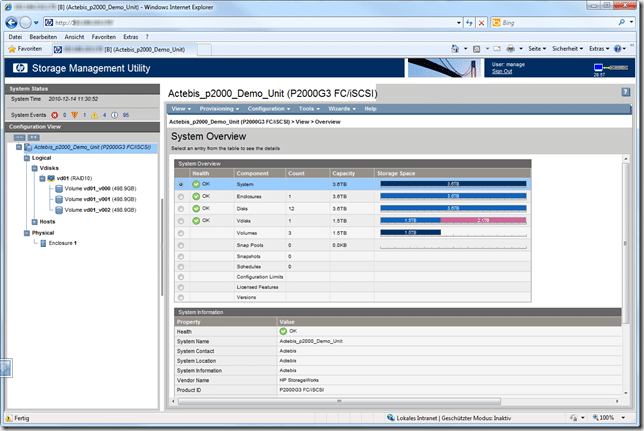Image resolution: width=644 pixels, height=431 pixels.
Task: Select the Volumes row radio button
Action: 181,233
